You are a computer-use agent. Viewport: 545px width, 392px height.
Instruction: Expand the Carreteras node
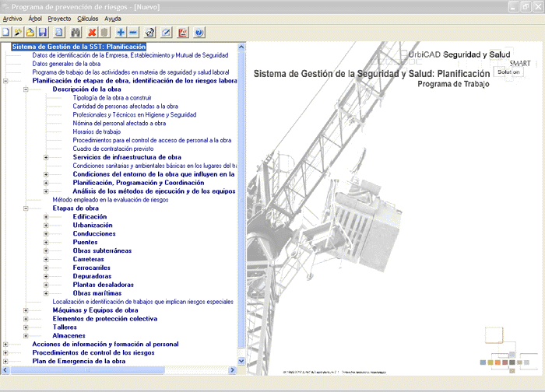(46, 259)
